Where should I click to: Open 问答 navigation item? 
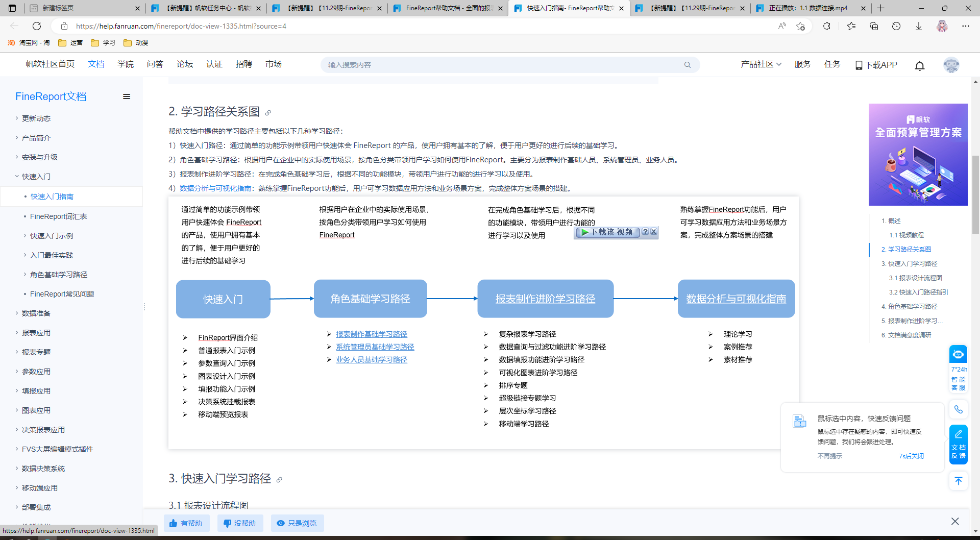coord(155,64)
